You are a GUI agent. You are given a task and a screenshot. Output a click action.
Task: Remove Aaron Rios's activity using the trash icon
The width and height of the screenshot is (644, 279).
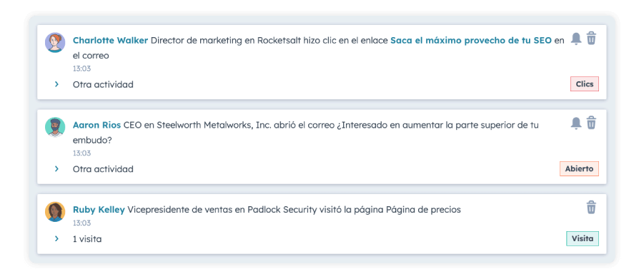point(591,123)
